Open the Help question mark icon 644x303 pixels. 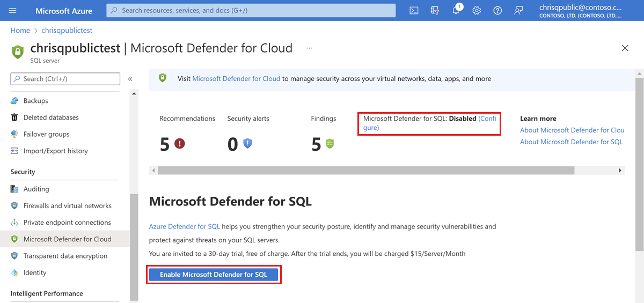point(497,11)
